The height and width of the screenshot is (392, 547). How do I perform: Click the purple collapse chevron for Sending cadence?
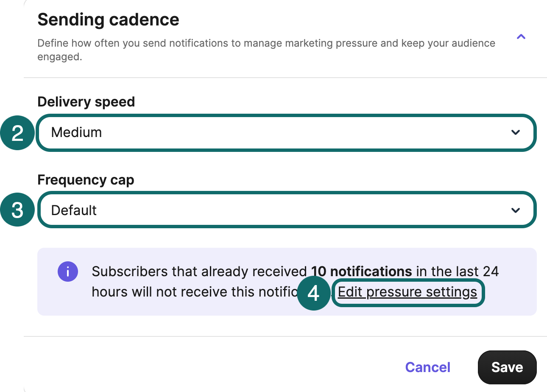coord(521,37)
